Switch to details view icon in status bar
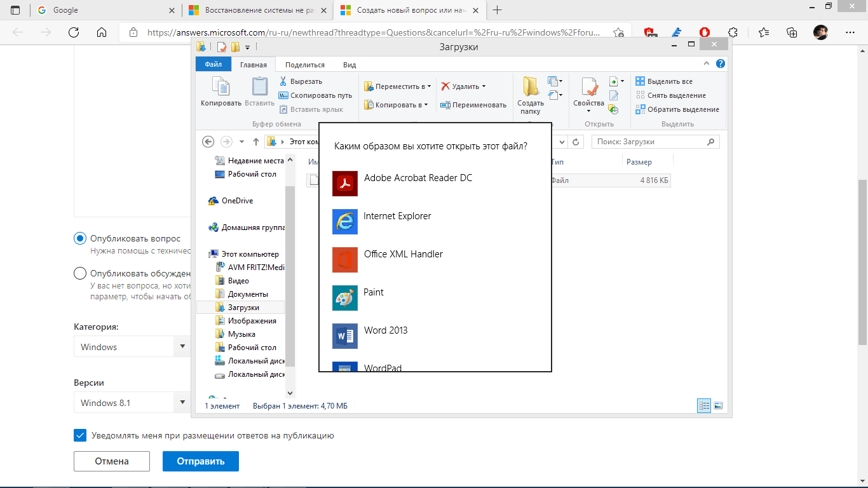This screenshot has width=868, height=488. [704, 405]
